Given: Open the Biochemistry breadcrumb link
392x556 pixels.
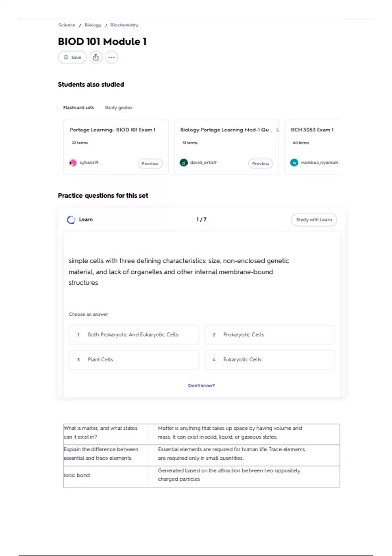Looking at the screenshot, I should [x=124, y=25].
